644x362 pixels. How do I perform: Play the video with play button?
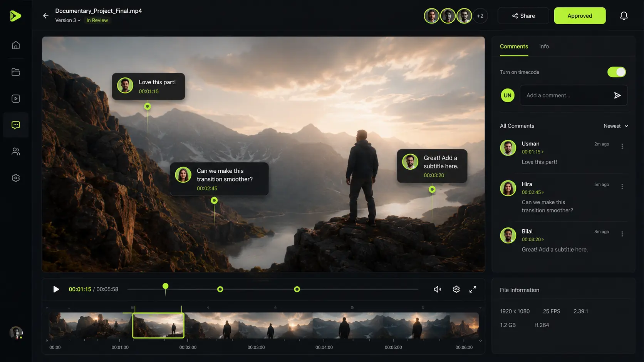[x=56, y=289]
